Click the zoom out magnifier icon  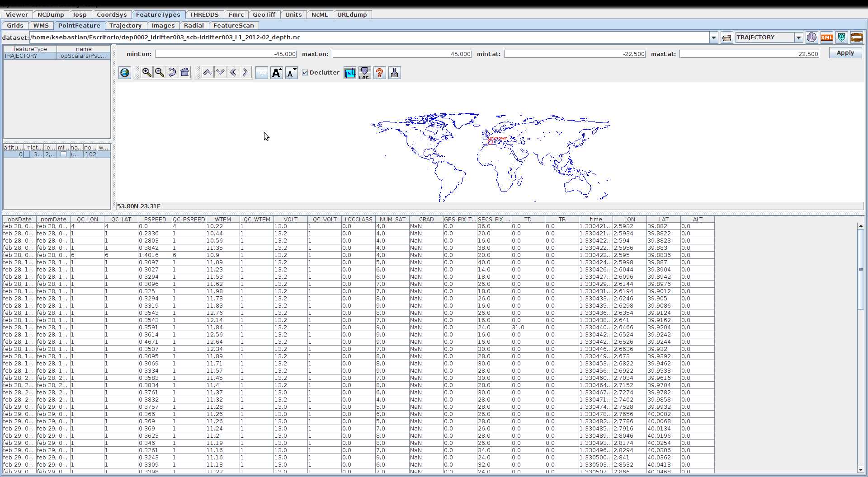159,72
